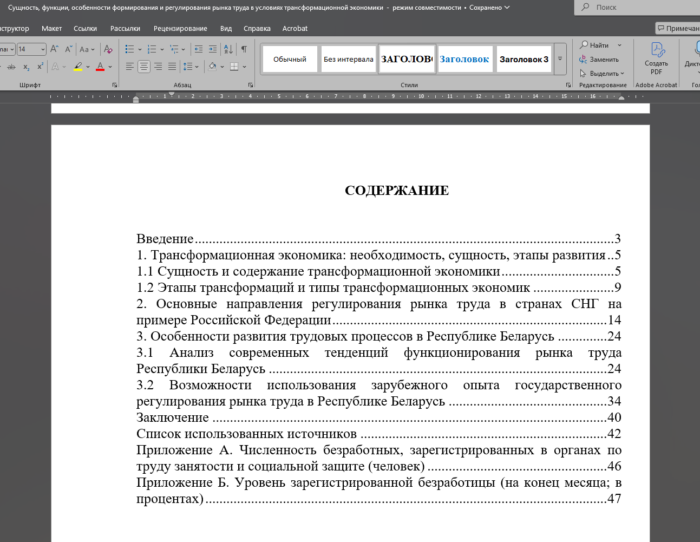Open the Выделить selection menu
700x542 pixels.
pyautogui.click(x=602, y=73)
